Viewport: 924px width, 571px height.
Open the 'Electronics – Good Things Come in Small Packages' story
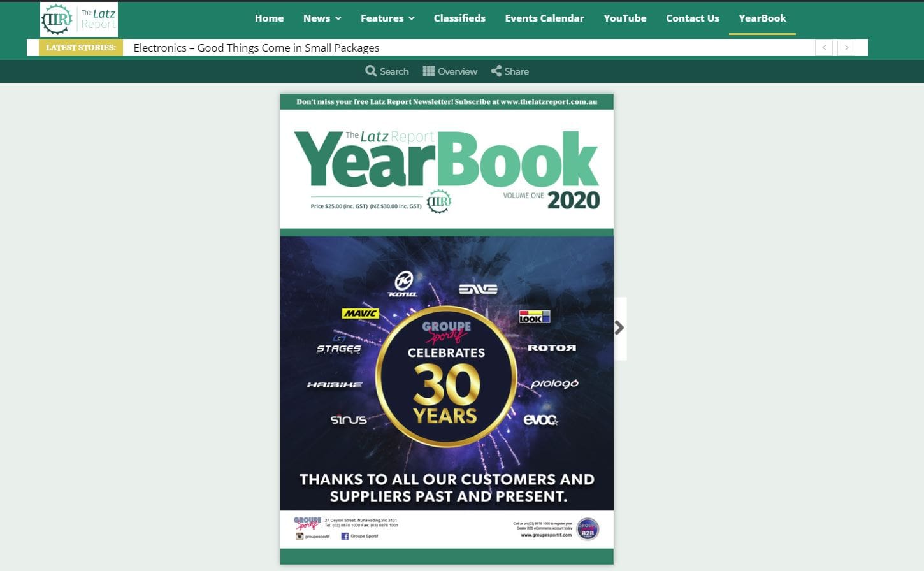(256, 48)
